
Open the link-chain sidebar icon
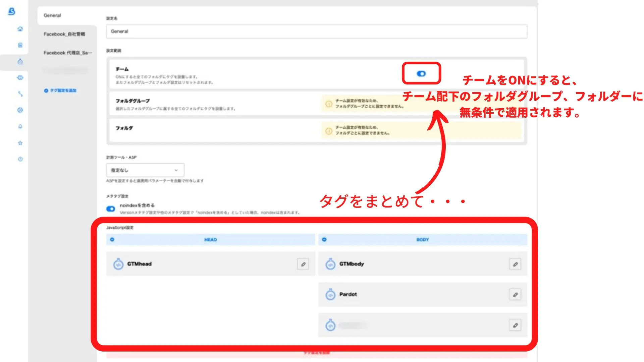[x=20, y=94]
